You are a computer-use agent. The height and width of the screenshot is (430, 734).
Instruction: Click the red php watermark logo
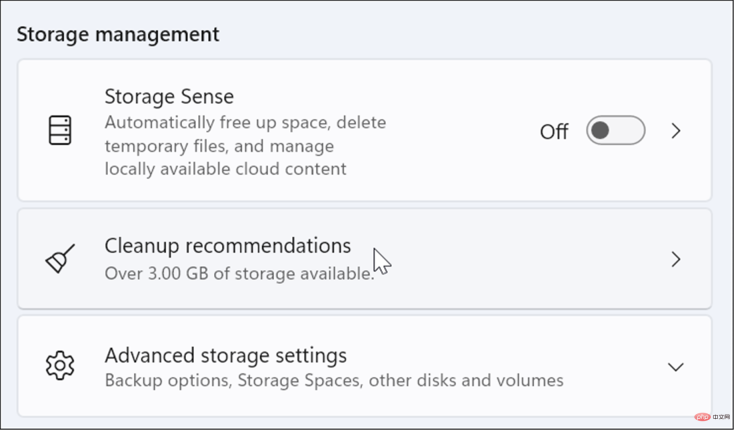click(702, 416)
